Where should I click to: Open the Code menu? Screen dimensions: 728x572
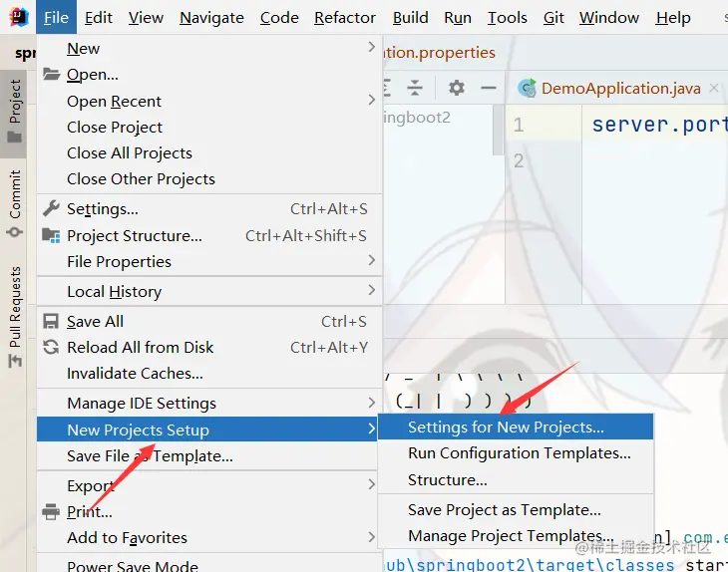279,17
